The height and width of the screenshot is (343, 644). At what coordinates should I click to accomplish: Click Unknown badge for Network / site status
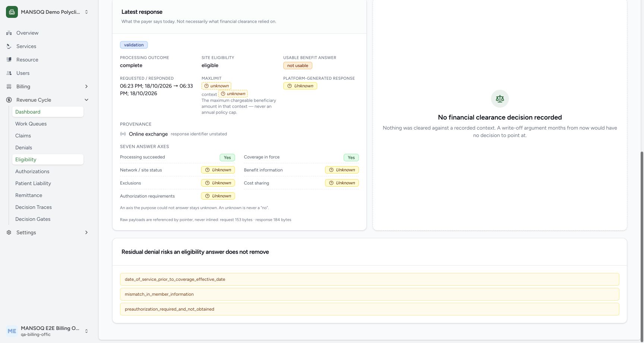click(218, 170)
